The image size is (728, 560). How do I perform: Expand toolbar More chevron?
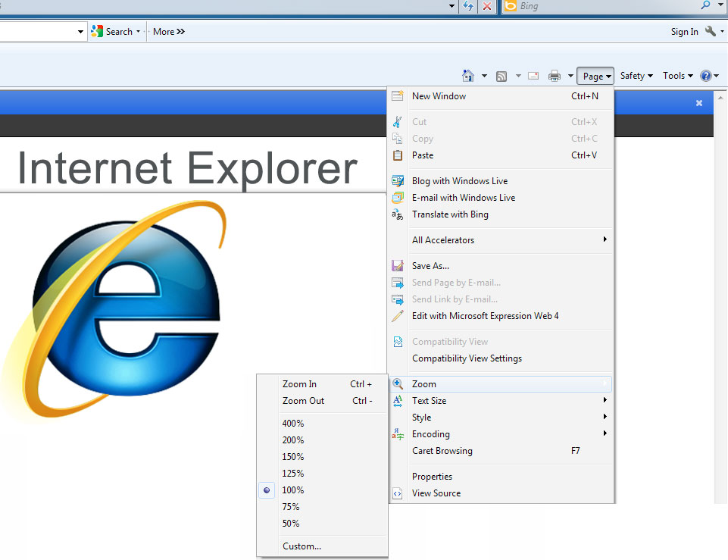pyautogui.click(x=169, y=32)
